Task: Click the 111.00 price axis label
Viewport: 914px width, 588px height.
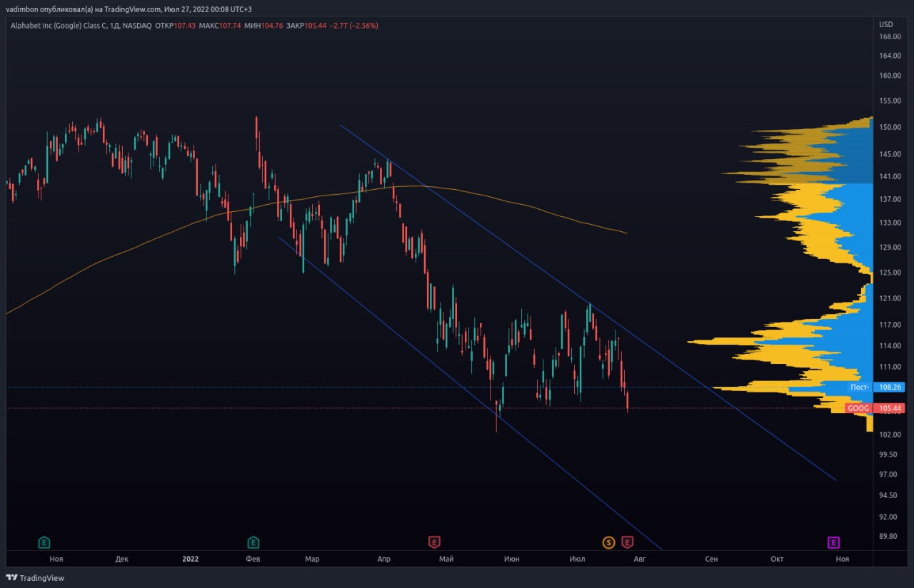Action: (x=890, y=366)
